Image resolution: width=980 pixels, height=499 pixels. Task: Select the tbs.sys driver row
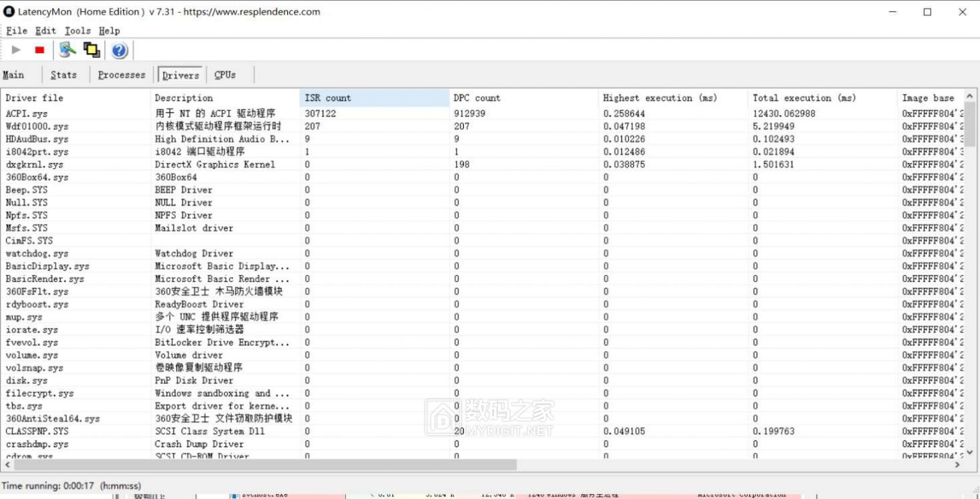[483, 406]
